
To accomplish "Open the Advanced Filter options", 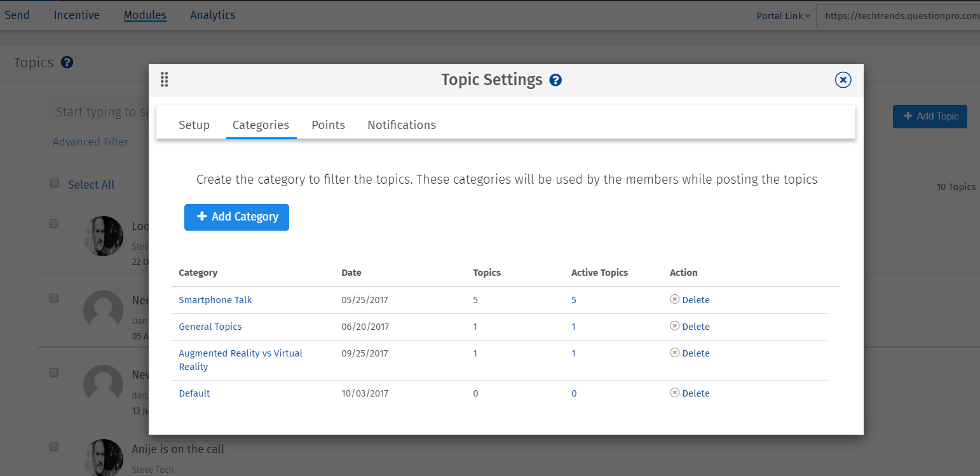I will click(x=90, y=142).
